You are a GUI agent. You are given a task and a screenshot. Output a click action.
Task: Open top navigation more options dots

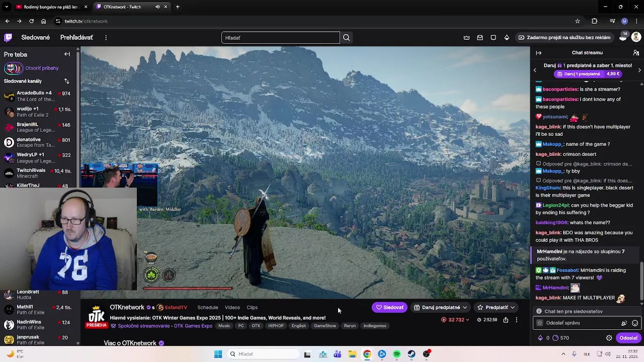(106, 38)
